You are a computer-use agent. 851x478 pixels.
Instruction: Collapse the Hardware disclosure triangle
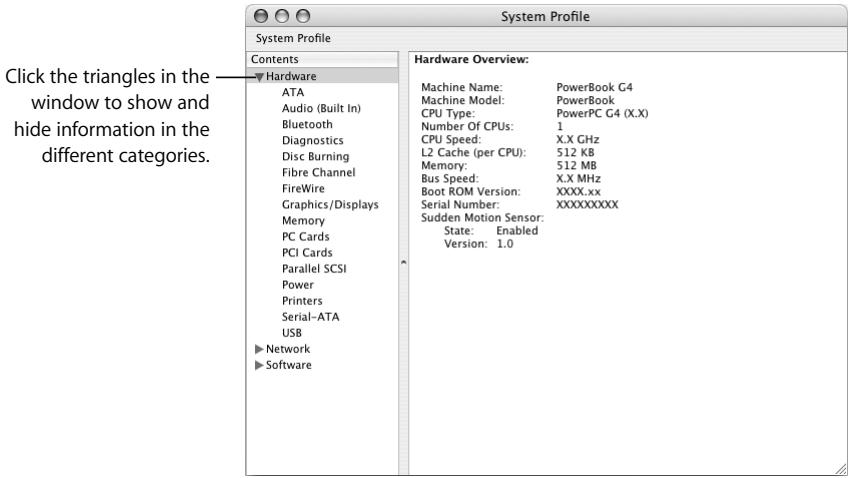[x=259, y=77]
